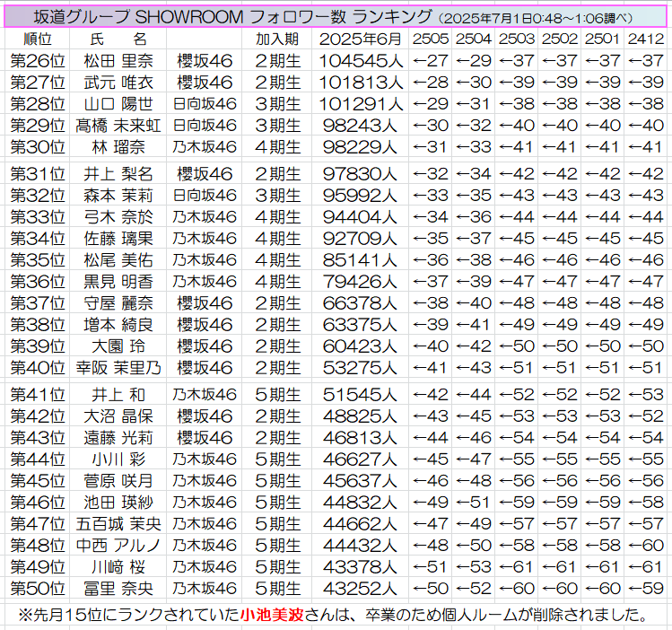Select the cell 51545人
672x630 pixels.
pyautogui.click(x=360, y=394)
